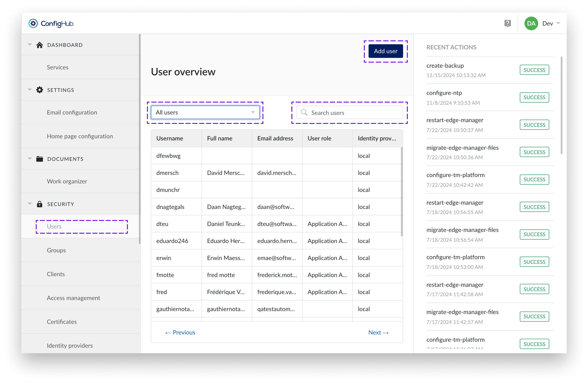Viewport: 588px width, 383px height.
Task: Click the Add user button
Action: [385, 51]
